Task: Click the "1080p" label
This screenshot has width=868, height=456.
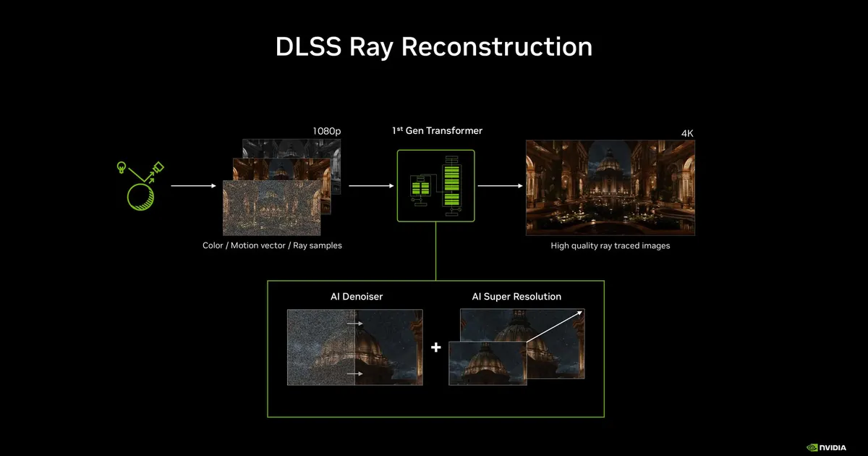Action: (327, 131)
